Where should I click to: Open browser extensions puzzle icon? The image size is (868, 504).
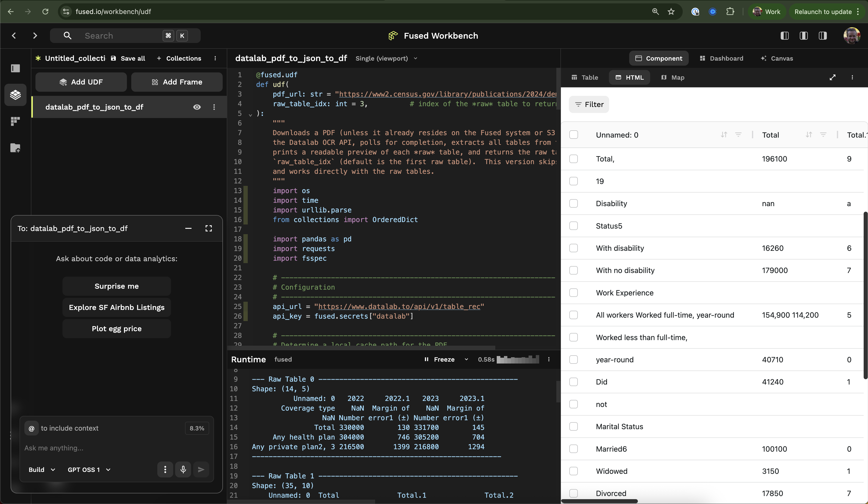730,12
